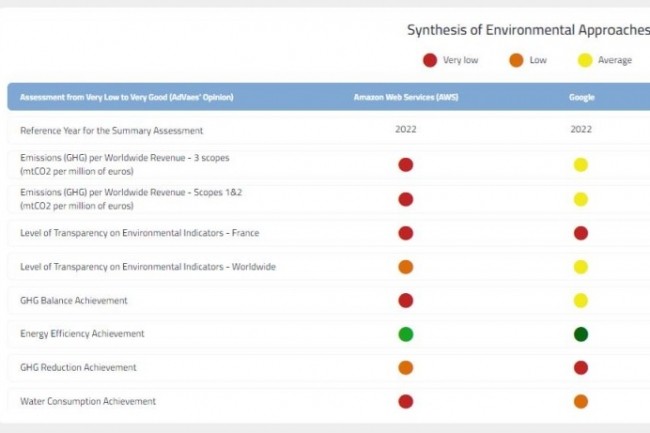Click the red Very low legend dot

pos(430,60)
